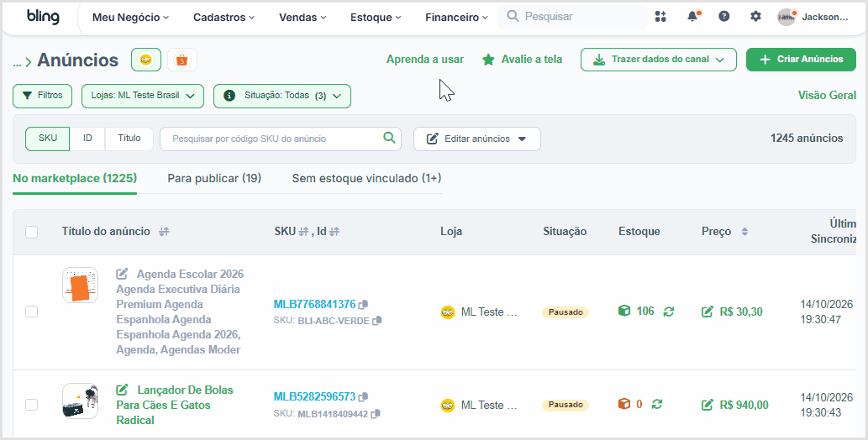Sort by SKU column arrows
Screen dimensions: 868x440
pyautogui.click(x=303, y=232)
